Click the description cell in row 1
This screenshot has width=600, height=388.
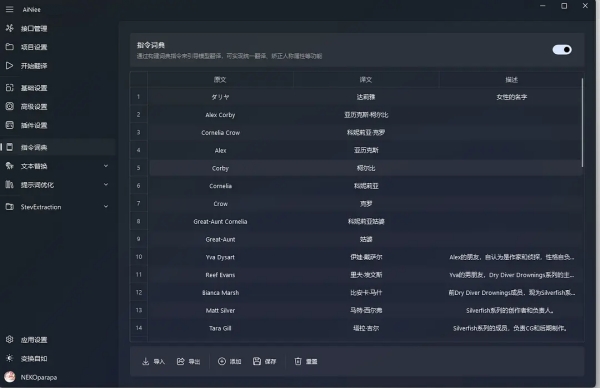click(511, 97)
